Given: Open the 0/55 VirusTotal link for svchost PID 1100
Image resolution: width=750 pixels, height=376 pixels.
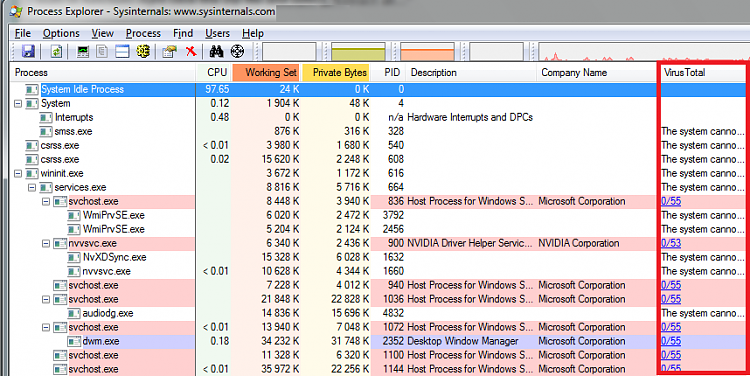Looking at the screenshot, I should [x=671, y=355].
